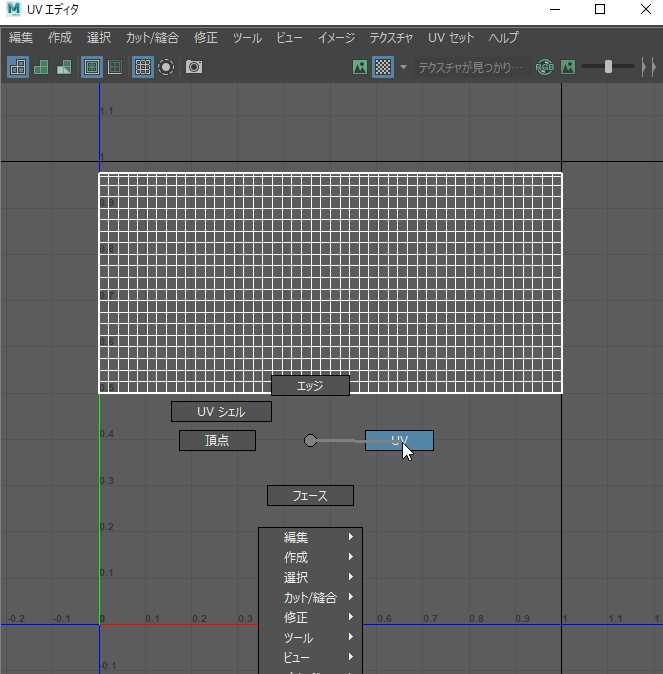The image size is (663, 674).
Task: Open texture options dropdown arrow
Action: pyautogui.click(x=403, y=67)
